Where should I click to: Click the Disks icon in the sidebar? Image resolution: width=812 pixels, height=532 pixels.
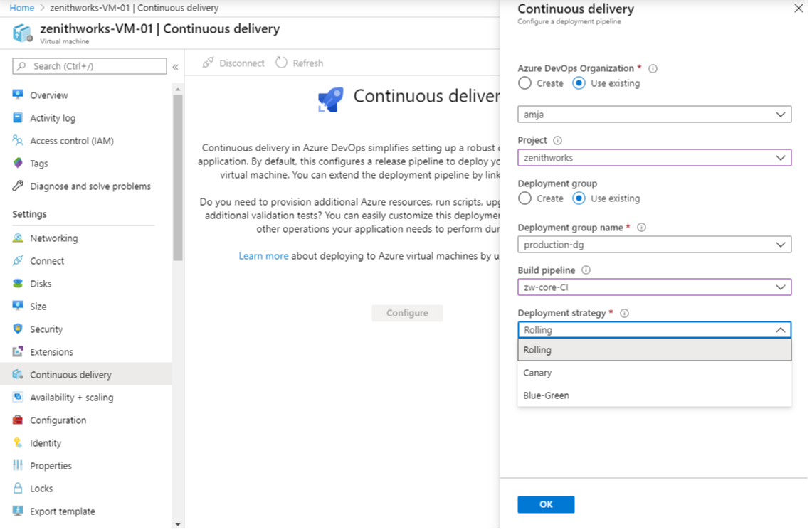click(x=17, y=283)
